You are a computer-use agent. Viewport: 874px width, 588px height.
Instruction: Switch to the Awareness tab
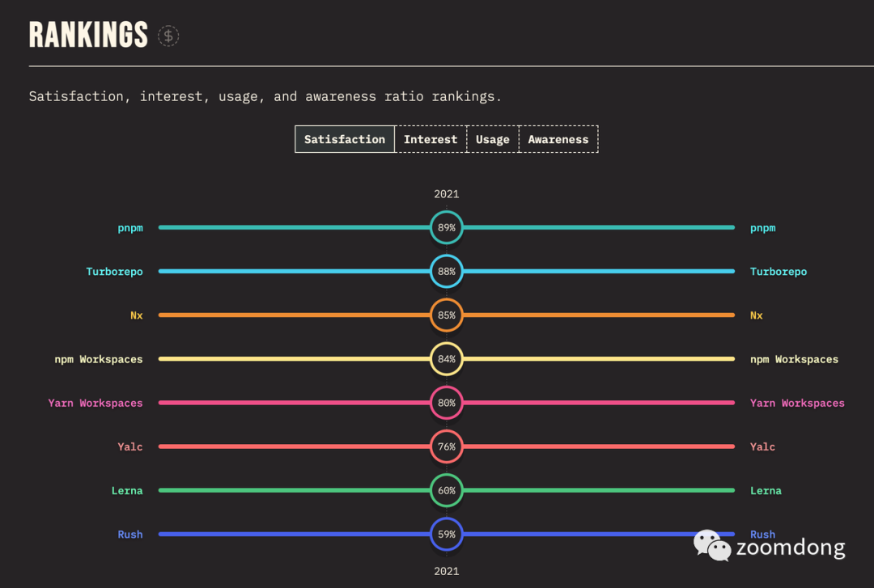558,139
